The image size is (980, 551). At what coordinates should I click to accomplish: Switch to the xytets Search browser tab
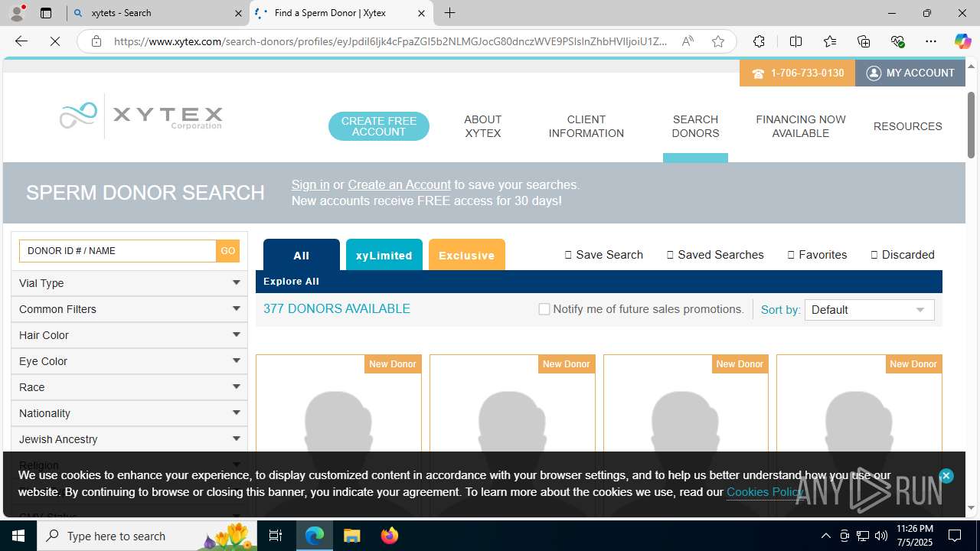[x=157, y=13]
